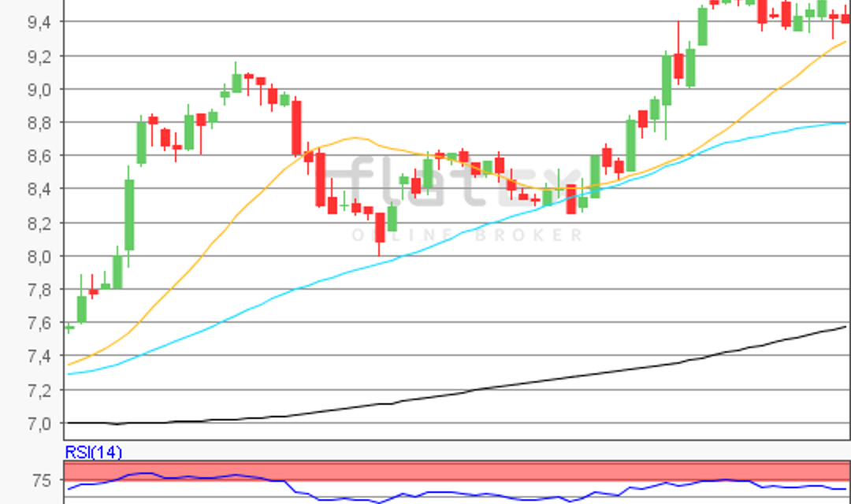Select the 8,6 price axis label

coord(39,156)
